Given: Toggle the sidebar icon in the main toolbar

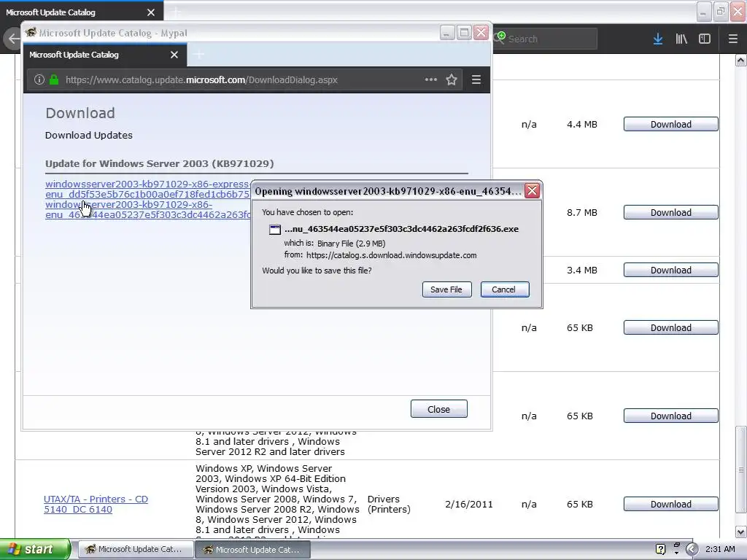Looking at the screenshot, I should pyautogui.click(x=705, y=39).
